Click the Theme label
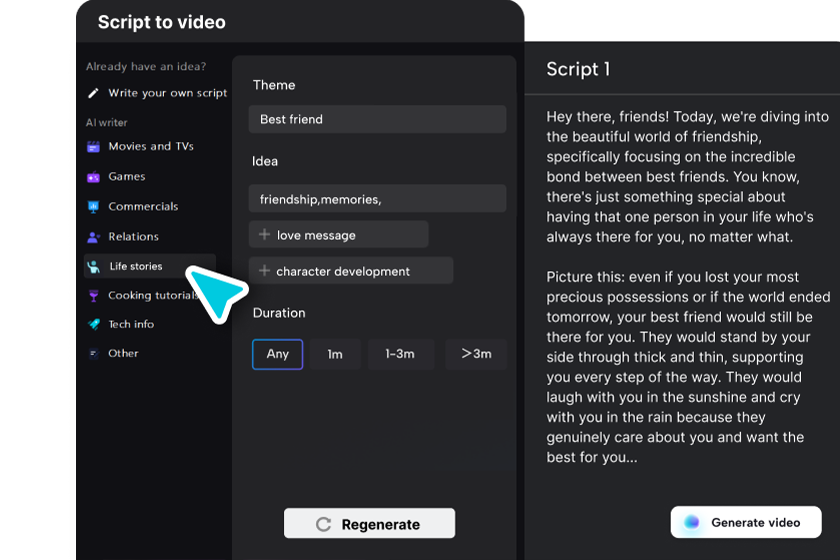840x560 pixels. 274,85
